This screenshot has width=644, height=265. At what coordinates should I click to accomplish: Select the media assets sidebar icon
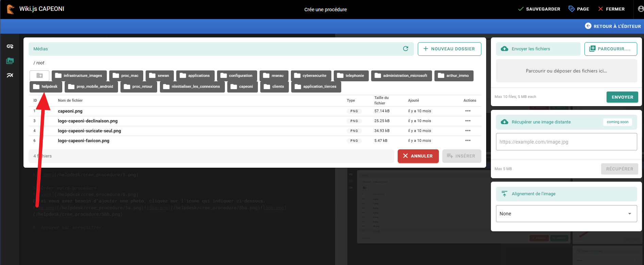[x=10, y=61]
